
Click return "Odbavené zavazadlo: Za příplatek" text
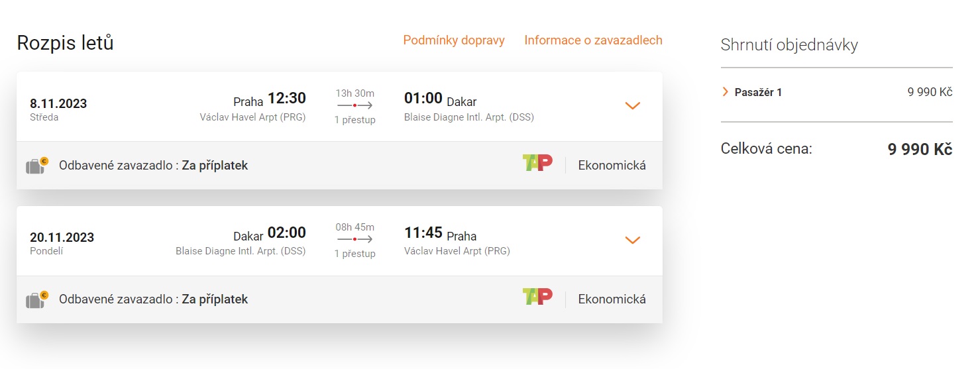click(153, 299)
